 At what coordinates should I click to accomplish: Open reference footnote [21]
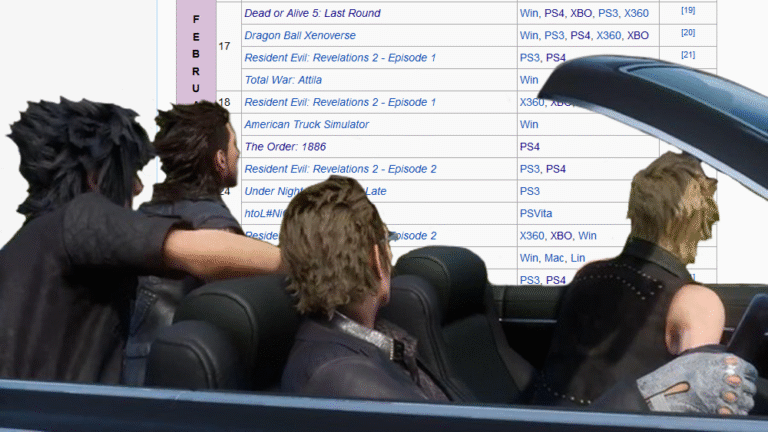click(x=688, y=55)
